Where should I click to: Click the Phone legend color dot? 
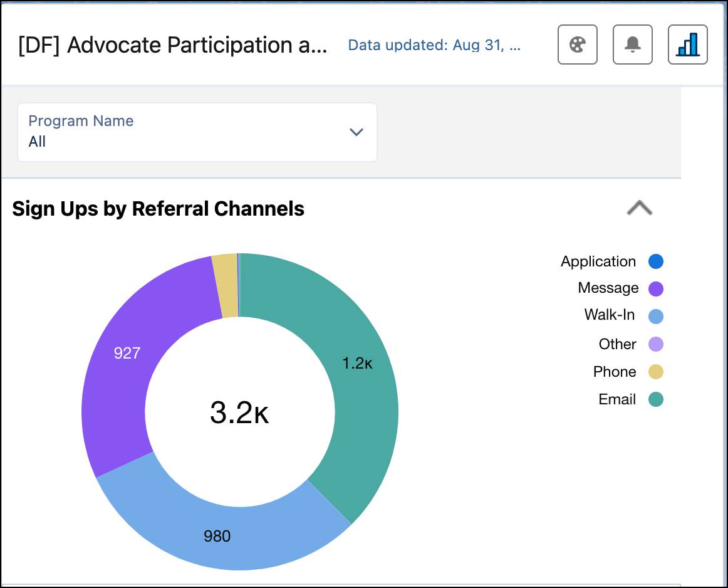[656, 372]
